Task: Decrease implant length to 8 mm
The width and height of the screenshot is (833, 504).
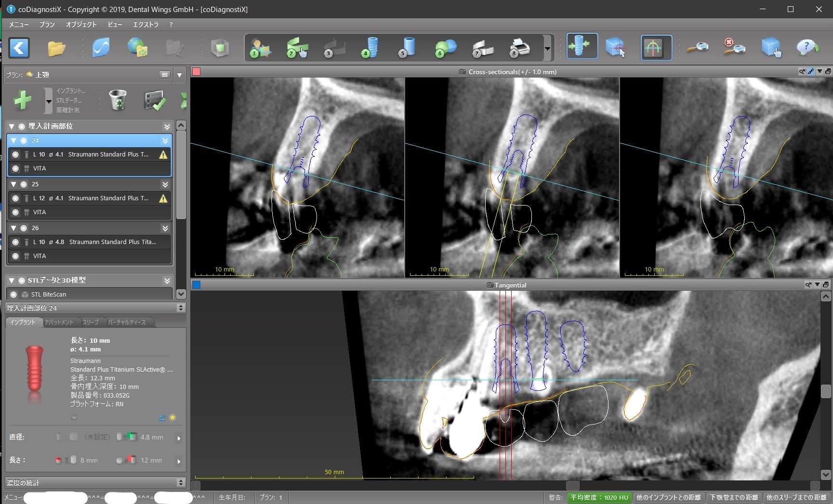Action: pos(77,460)
